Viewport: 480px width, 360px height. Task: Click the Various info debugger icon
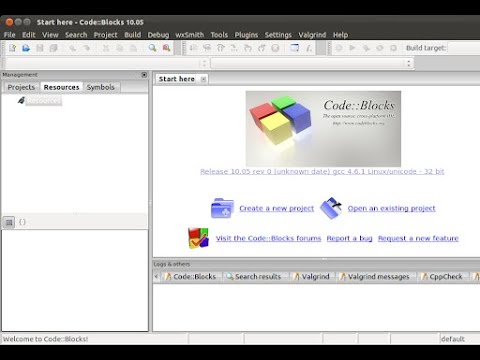click(309, 48)
